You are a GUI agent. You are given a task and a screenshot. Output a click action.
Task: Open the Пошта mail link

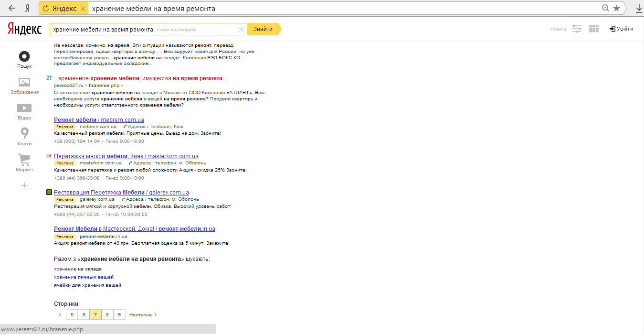pos(558,29)
